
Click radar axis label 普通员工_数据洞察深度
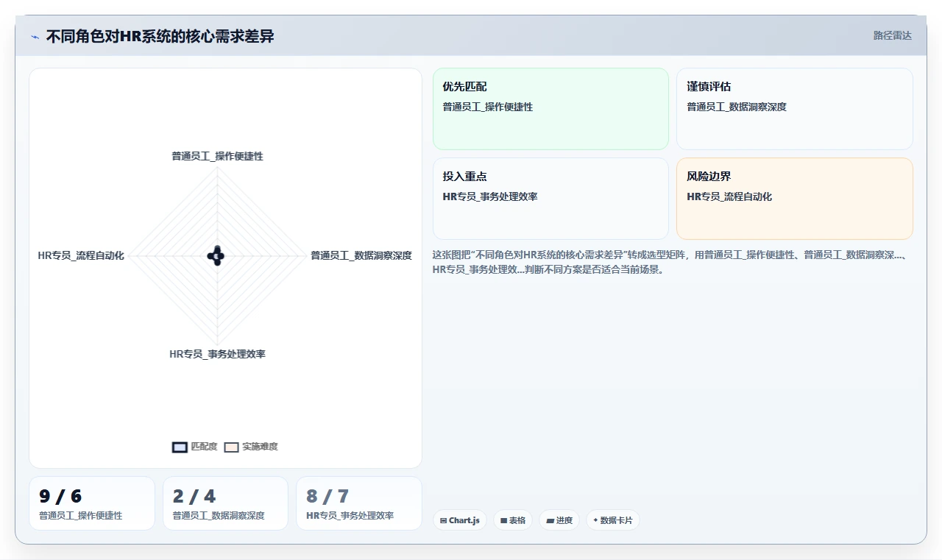pos(361,255)
